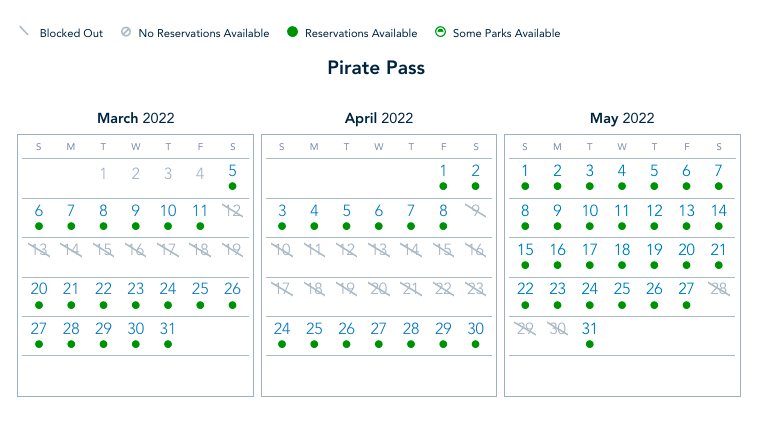Click blocked-out date May 28
The width and height of the screenshot is (758, 425).
point(718,289)
